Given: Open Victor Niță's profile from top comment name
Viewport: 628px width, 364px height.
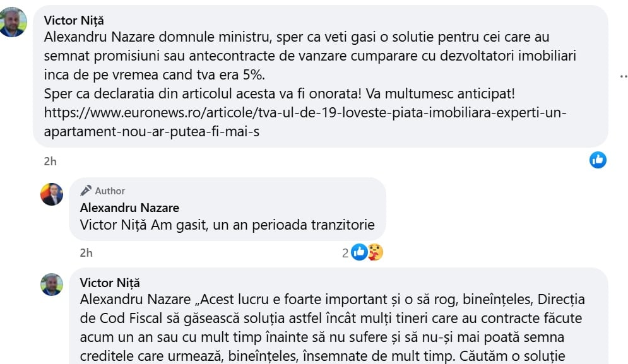Looking at the screenshot, I should click(74, 20).
